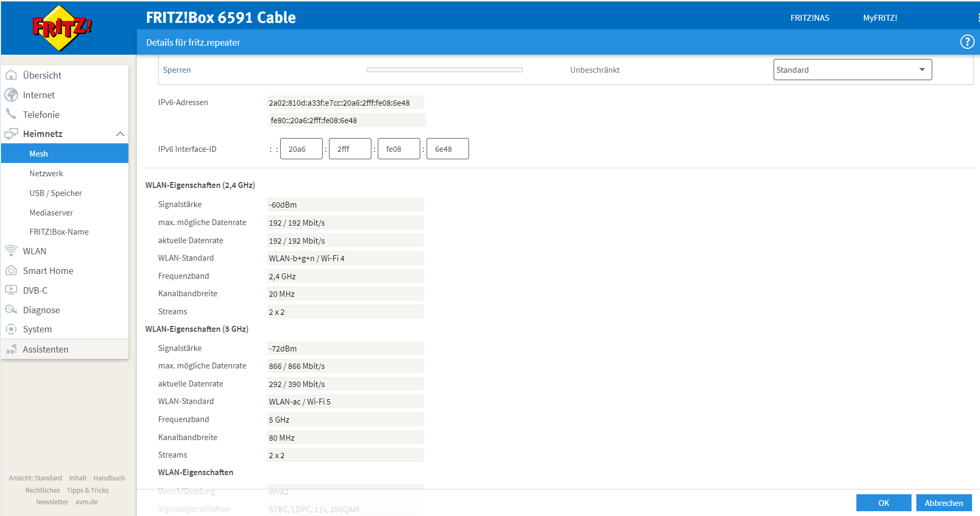Click the bandwidth usage bar
Image resolution: width=980 pixels, height=516 pixels.
[445, 70]
